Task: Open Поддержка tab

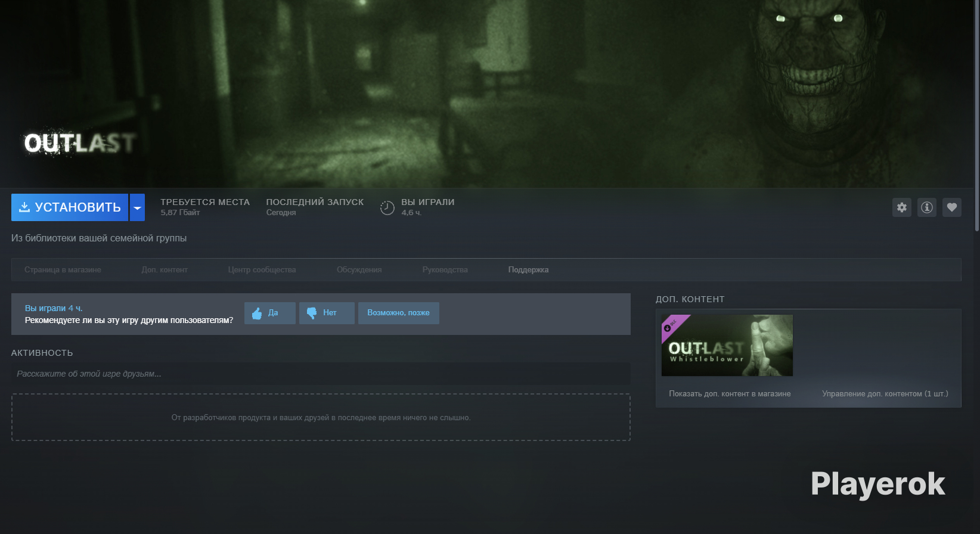Action: [528, 270]
